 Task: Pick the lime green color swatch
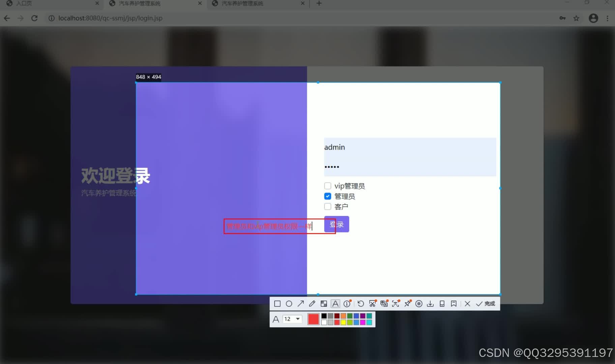[350, 322]
